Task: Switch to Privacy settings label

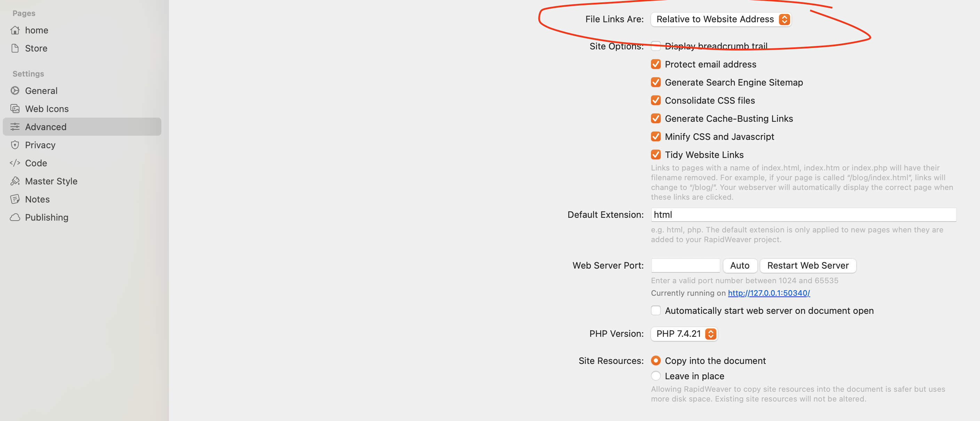Action: click(40, 145)
